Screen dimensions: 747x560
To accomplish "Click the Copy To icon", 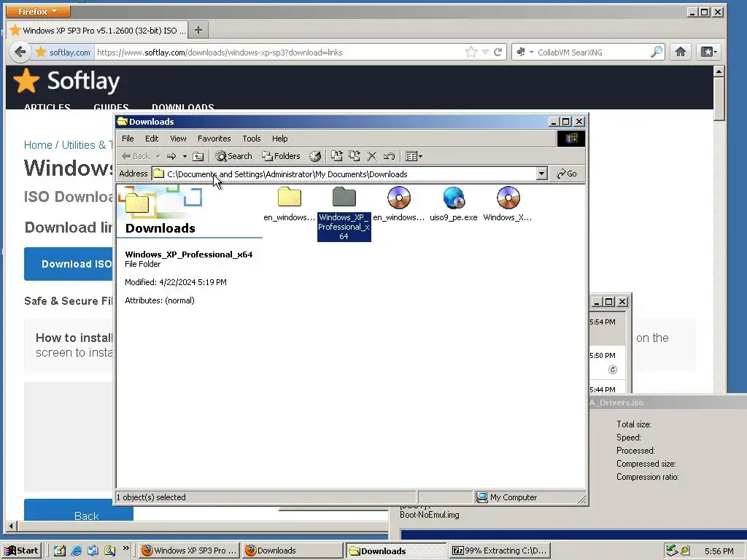I will pyautogui.click(x=355, y=156).
